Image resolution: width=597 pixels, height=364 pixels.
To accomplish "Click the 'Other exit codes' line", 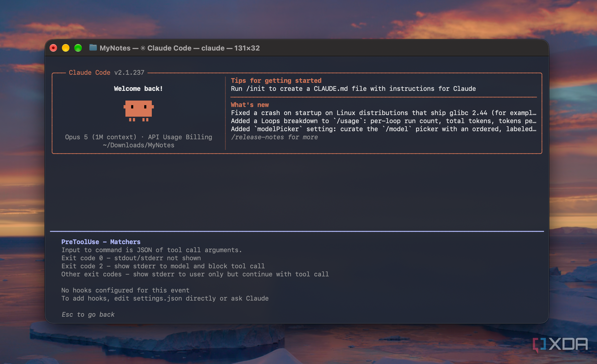I will point(195,274).
